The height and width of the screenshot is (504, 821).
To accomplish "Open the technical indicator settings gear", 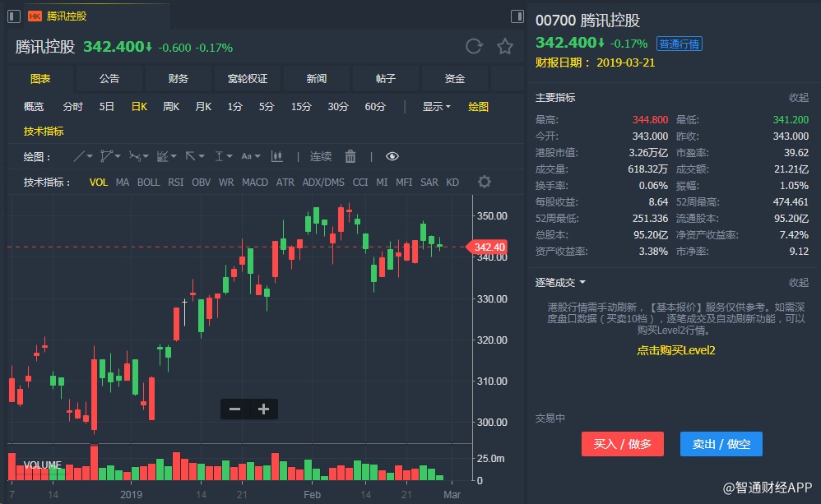I will (x=485, y=182).
